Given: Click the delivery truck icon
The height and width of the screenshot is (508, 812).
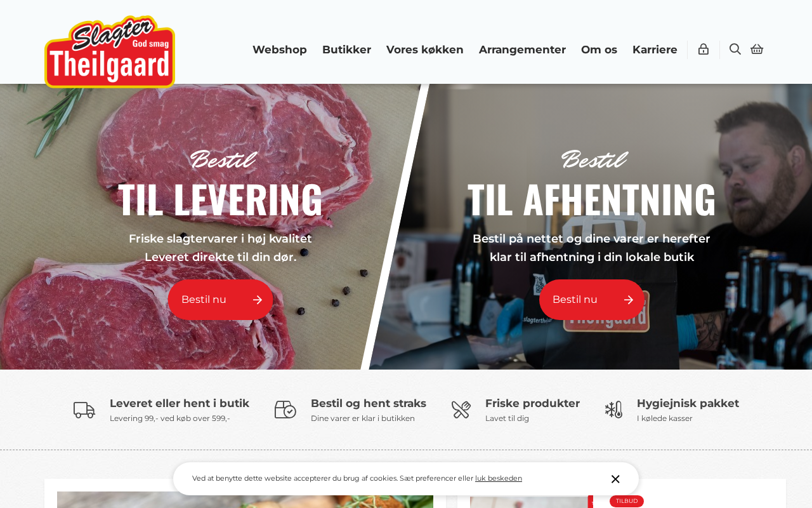Looking at the screenshot, I should [x=84, y=410].
